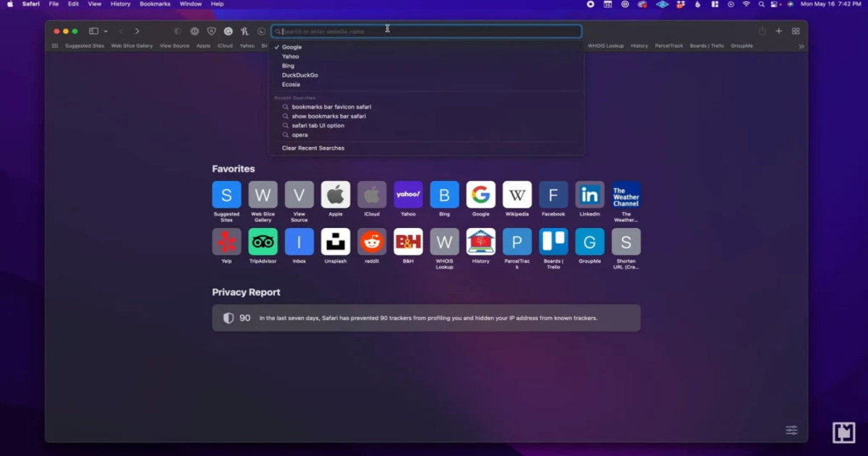Open start page customization settings icon

pyautogui.click(x=791, y=431)
